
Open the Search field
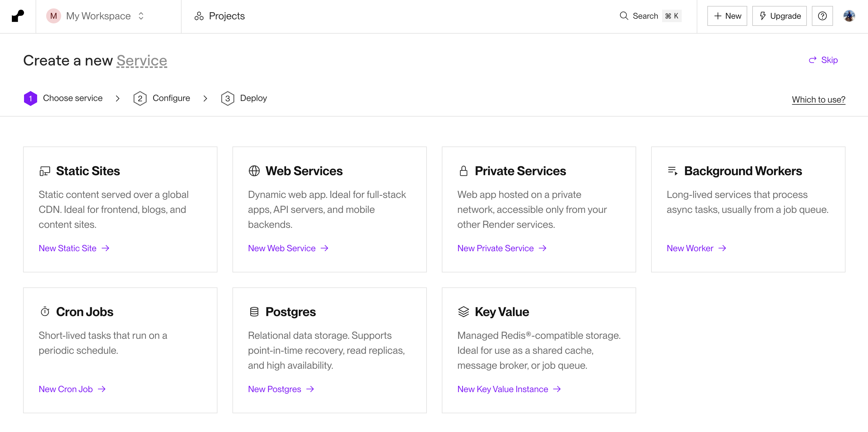(x=650, y=16)
